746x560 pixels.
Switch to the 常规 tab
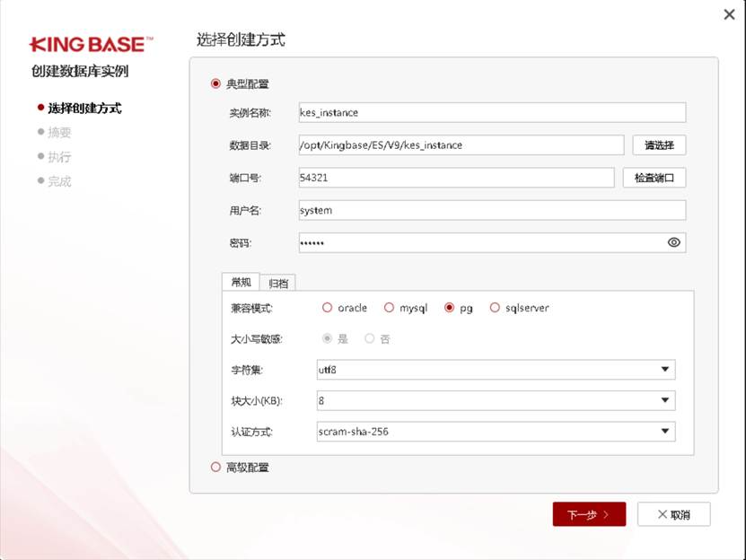tap(241, 282)
